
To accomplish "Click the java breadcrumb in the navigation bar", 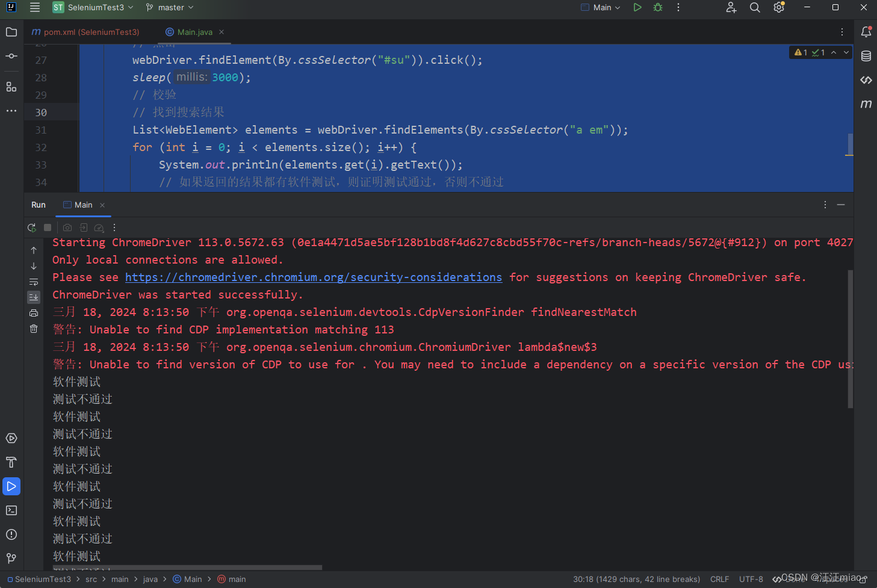I will [x=150, y=580].
